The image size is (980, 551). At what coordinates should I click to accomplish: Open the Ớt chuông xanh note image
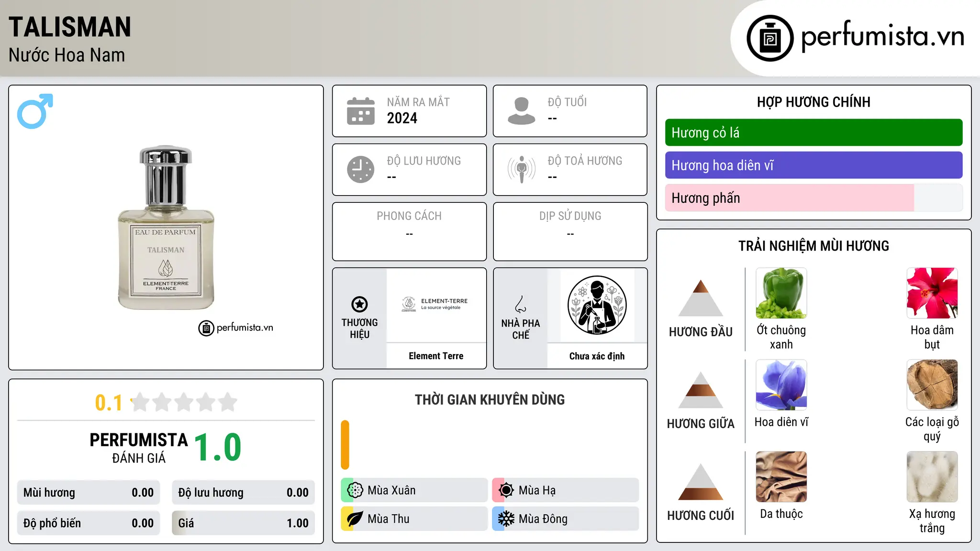(x=781, y=293)
